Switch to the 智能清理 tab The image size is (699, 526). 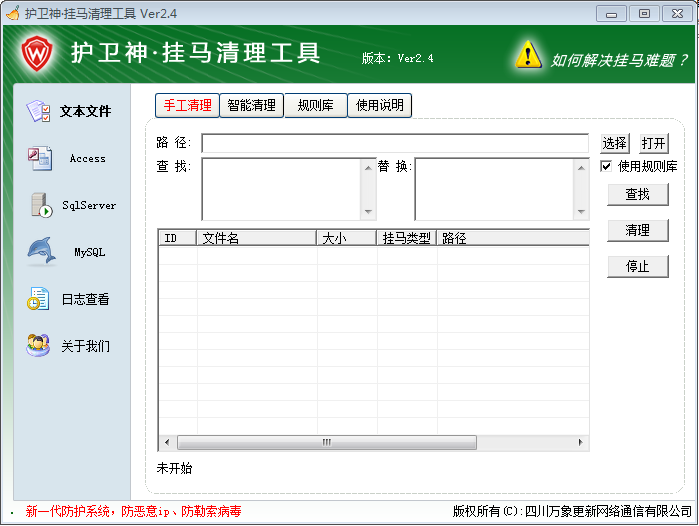click(x=251, y=106)
